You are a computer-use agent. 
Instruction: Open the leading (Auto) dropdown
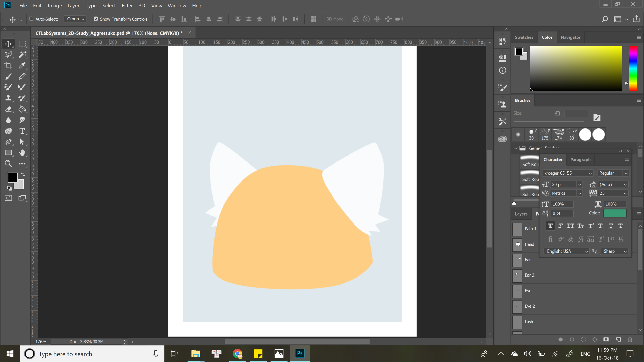(625, 185)
